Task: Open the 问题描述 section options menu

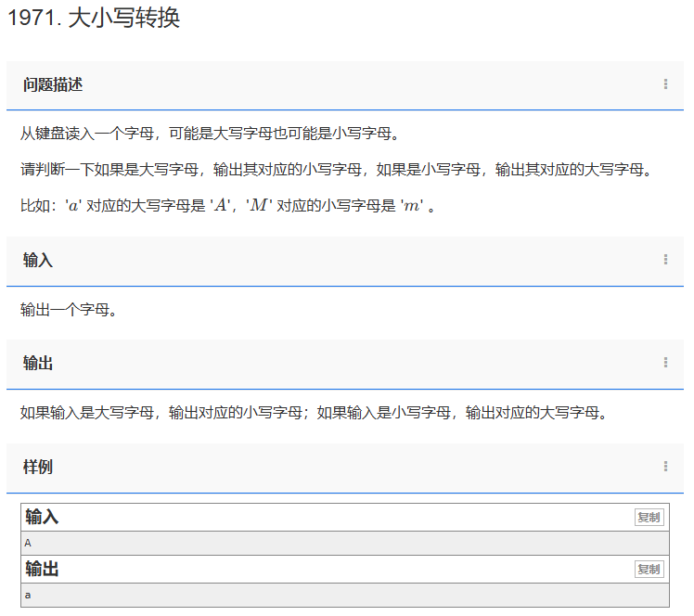Action: pos(665,84)
